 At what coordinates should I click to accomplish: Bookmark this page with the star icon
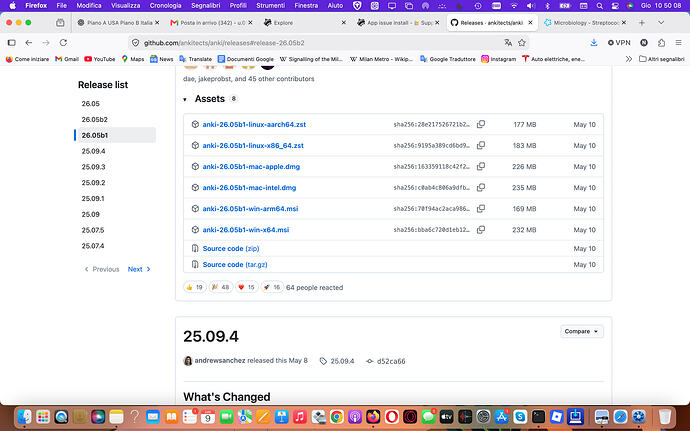click(x=522, y=43)
